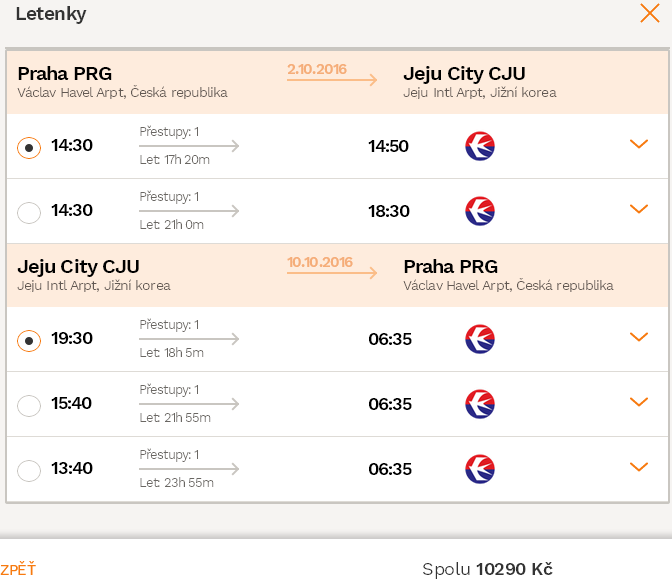Expand details of flight arriving 18:30
This screenshot has width=672, height=584.
click(639, 209)
